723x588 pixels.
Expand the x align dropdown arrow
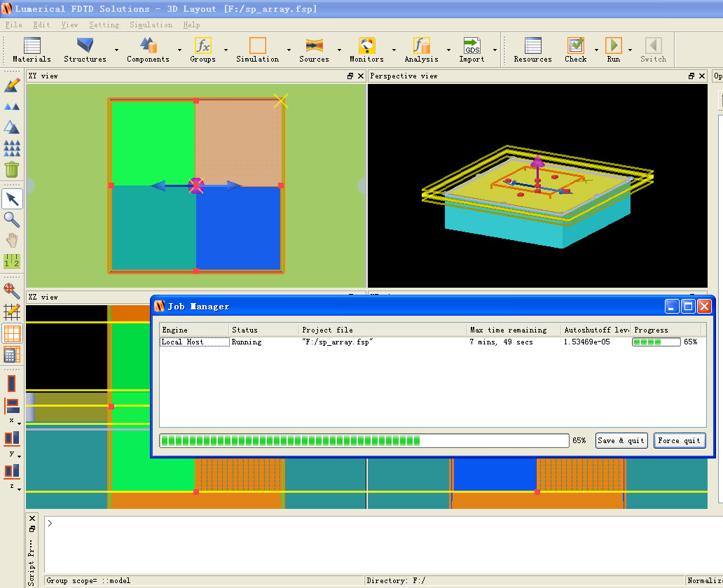(x=19, y=423)
